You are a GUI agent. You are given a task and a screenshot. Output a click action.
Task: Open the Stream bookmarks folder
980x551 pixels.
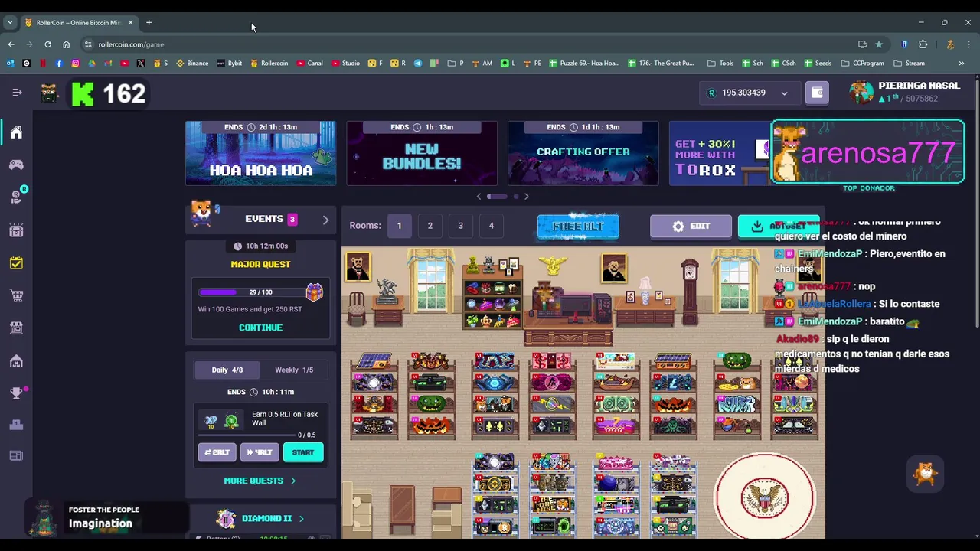[x=909, y=64]
